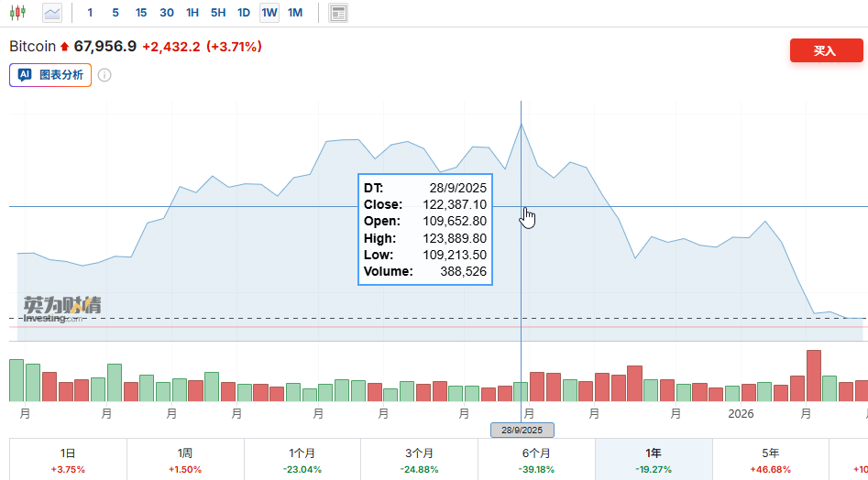868x480 pixels.
Task: Click the Low value 109,213.50 in tooltip
Action: (455, 255)
